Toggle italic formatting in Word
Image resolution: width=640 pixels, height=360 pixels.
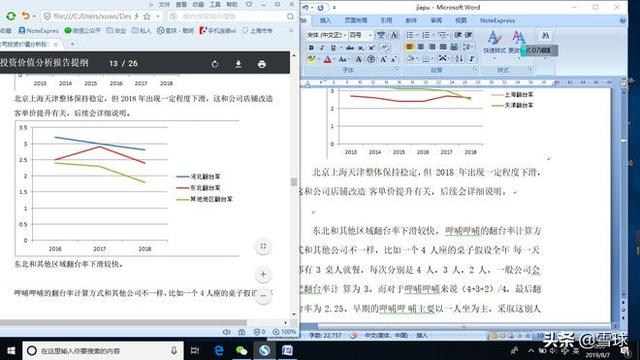point(322,48)
